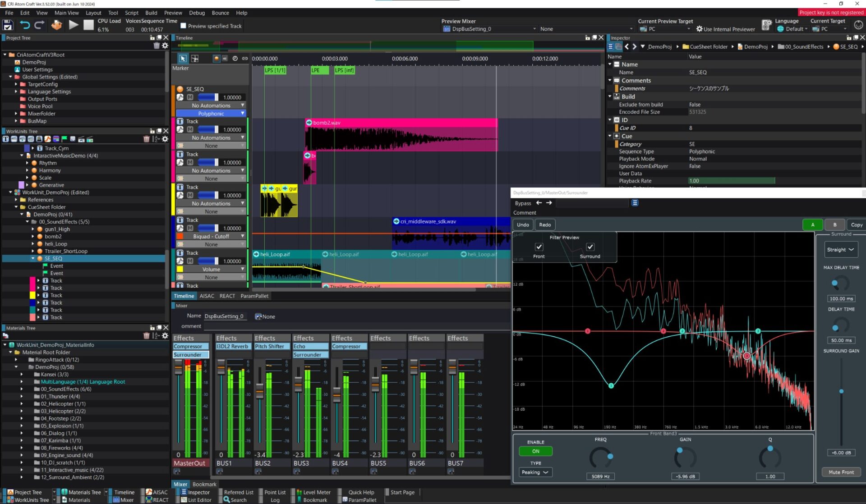Open Project Tree settings gear
Image resolution: width=866 pixels, height=504 pixels.
pyautogui.click(x=165, y=46)
